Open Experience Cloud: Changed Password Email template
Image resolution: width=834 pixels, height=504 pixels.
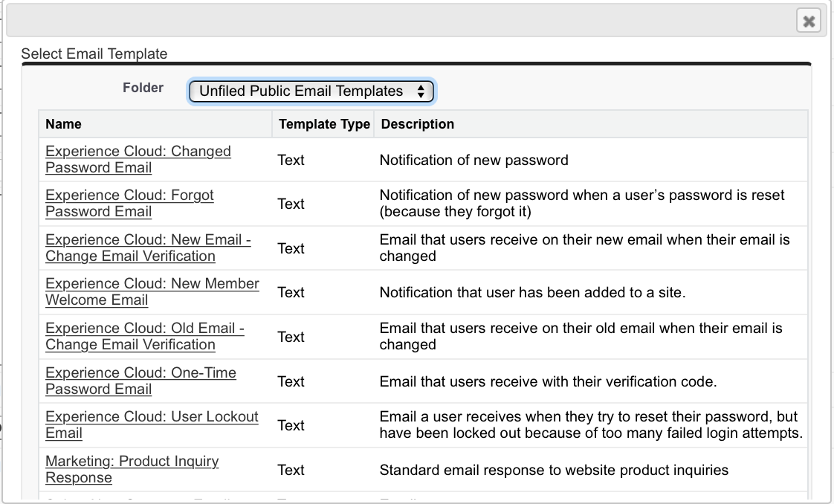pos(138,159)
